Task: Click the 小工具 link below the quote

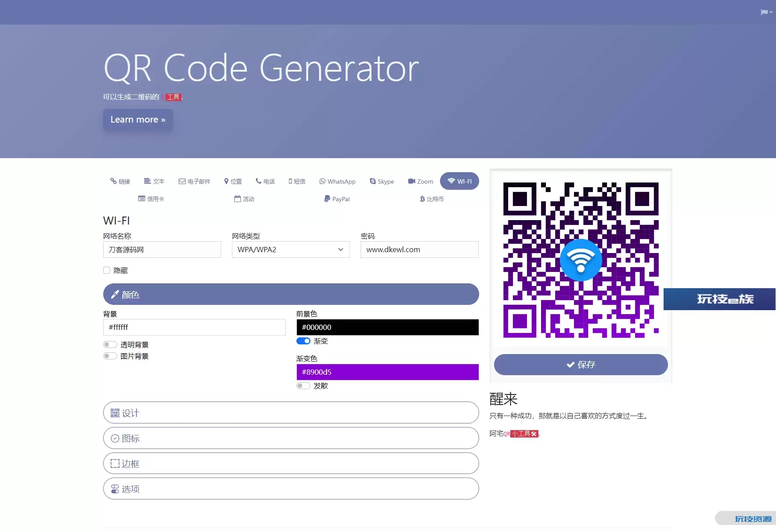Action: (x=524, y=434)
